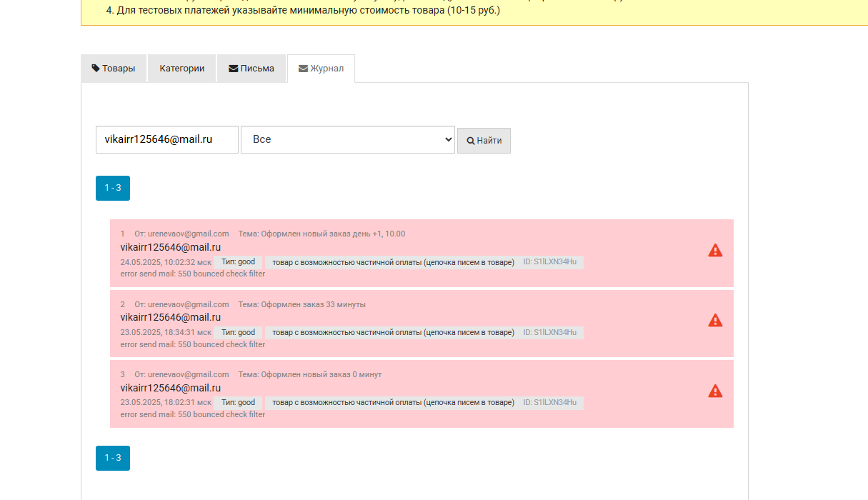Click the magnifier icon in Найти button

pyautogui.click(x=471, y=141)
